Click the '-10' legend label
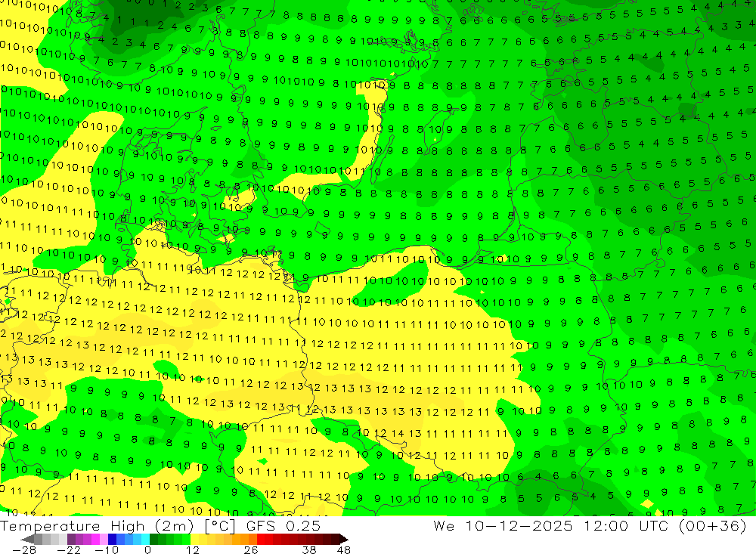The height and width of the screenshot is (554, 756). coord(107,550)
